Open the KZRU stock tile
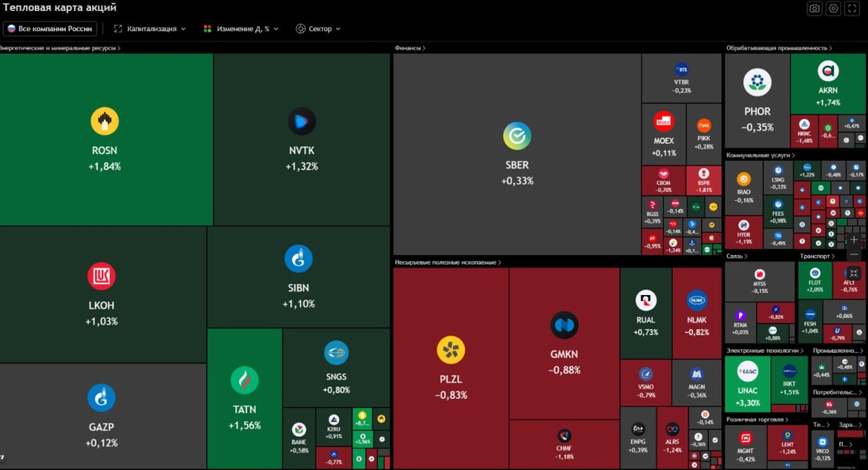The width and height of the screenshot is (868, 470). click(333, 427)
